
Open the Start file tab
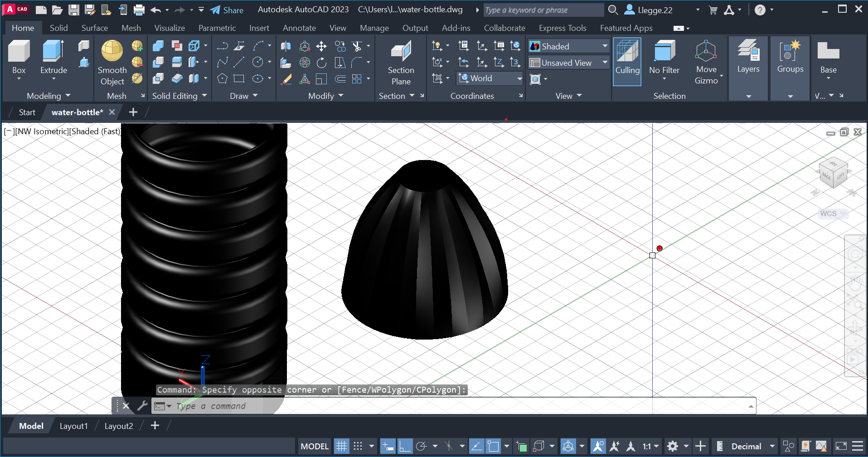pos(27,112)
